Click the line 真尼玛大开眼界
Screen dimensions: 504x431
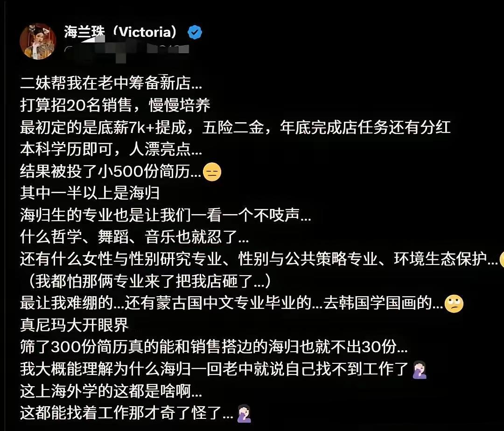coord(74,325)
